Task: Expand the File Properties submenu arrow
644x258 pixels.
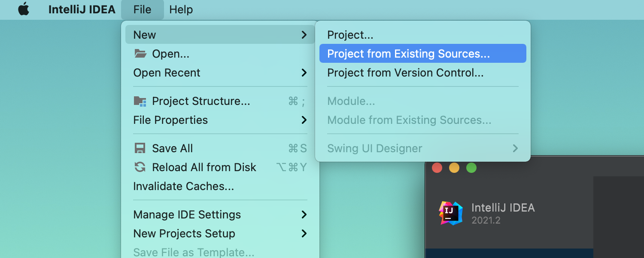Action: coord(304,120)
